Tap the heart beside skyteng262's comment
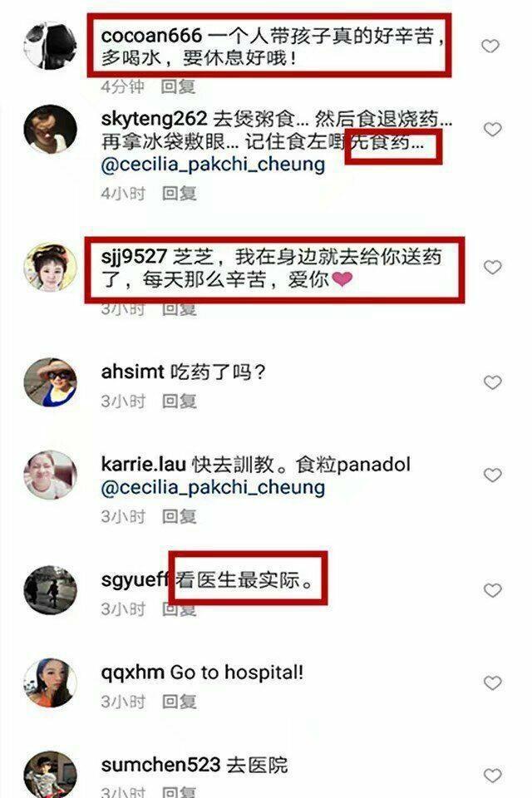 click(492, 130)
